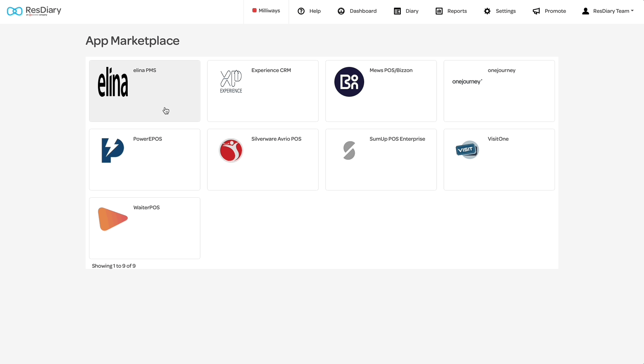The image size is (644, 364).
Task: Click the Diary list icon
Action: (397, 11)
